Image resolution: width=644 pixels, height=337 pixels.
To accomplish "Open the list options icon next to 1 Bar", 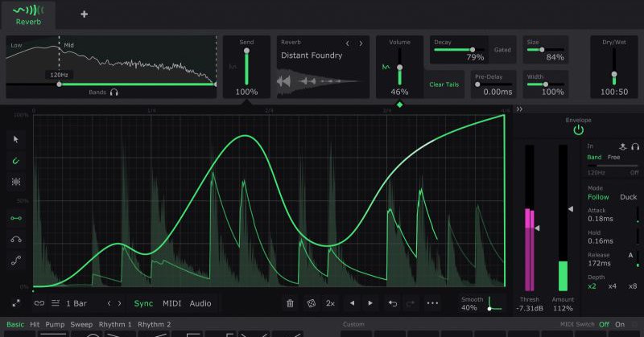I will coord(56,303).
